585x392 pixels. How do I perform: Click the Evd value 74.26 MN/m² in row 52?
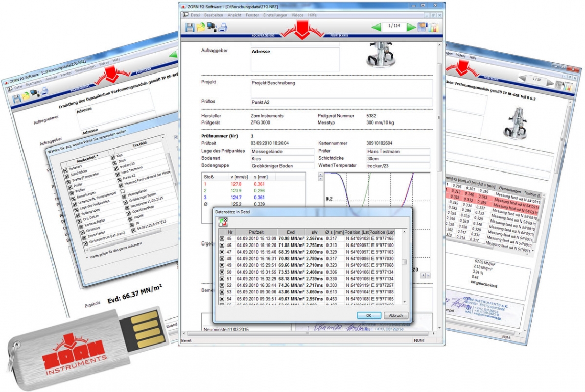click(291, 285)
